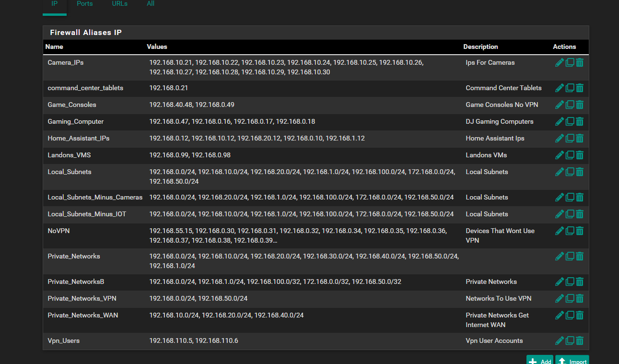Copy the Private_Networks alias
The height and width of the screenshot is (364, 619).
[x=570, y=256]
